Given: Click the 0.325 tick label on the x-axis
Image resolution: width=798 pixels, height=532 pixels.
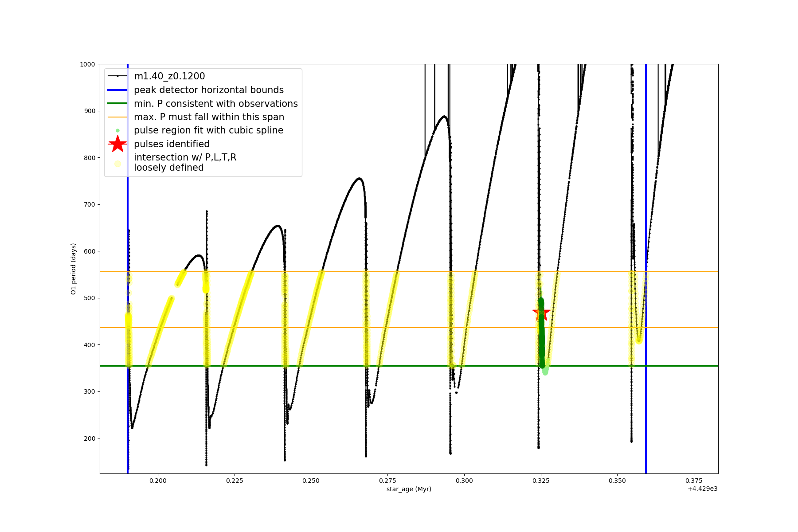Looking at the screenshot, I should point(540,481).
